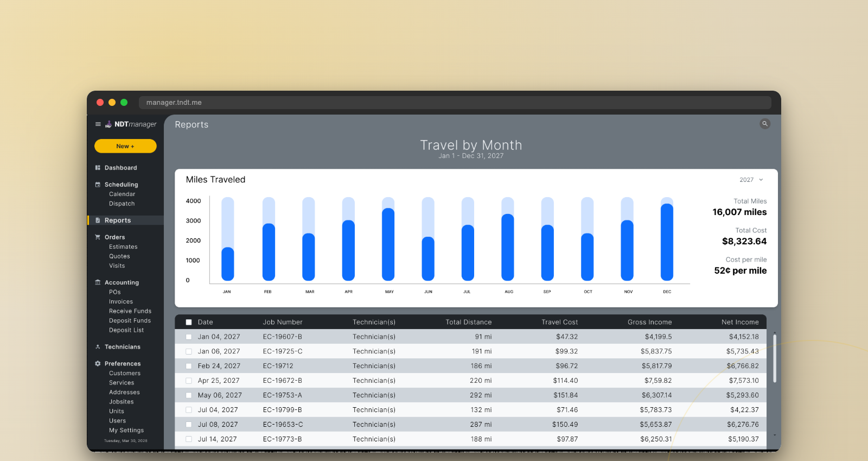
Task: Click the manager.tndt.me address bar
Action: [455, 103]
